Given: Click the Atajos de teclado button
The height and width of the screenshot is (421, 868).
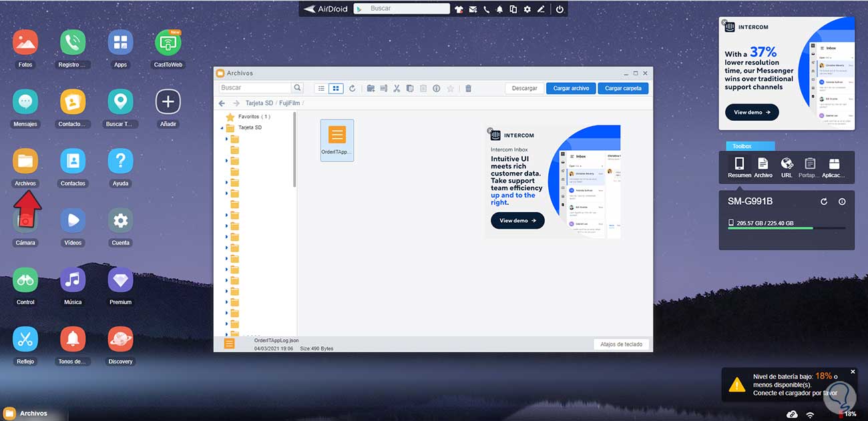Looking at the screenshot, I should (x=621, y=344).
